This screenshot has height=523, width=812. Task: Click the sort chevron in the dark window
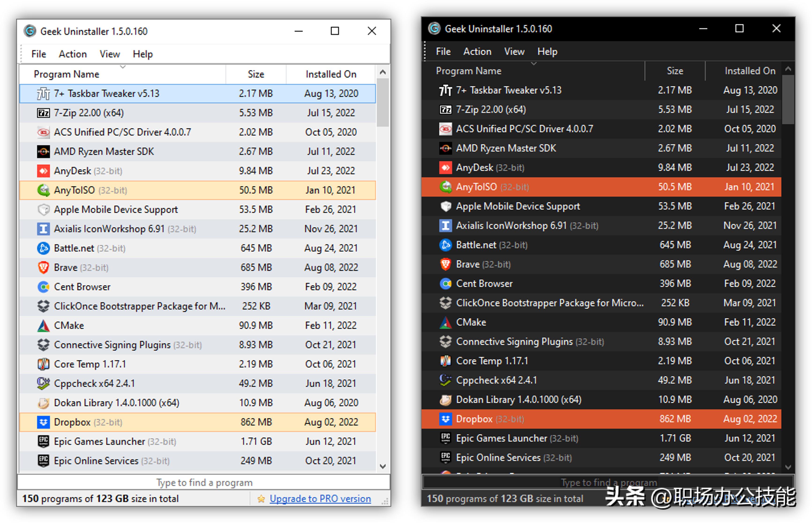pyautogui.click(x=534, y=64)
